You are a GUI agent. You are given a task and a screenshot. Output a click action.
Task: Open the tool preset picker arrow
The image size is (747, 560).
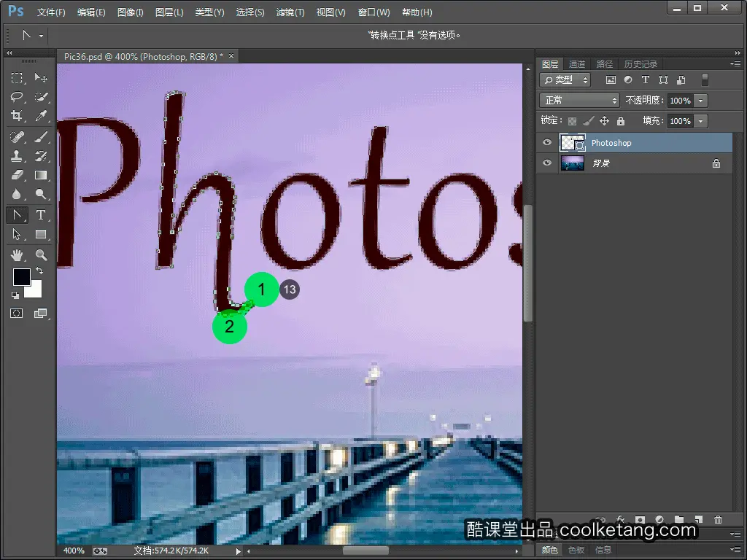click(x=42, y=35)
